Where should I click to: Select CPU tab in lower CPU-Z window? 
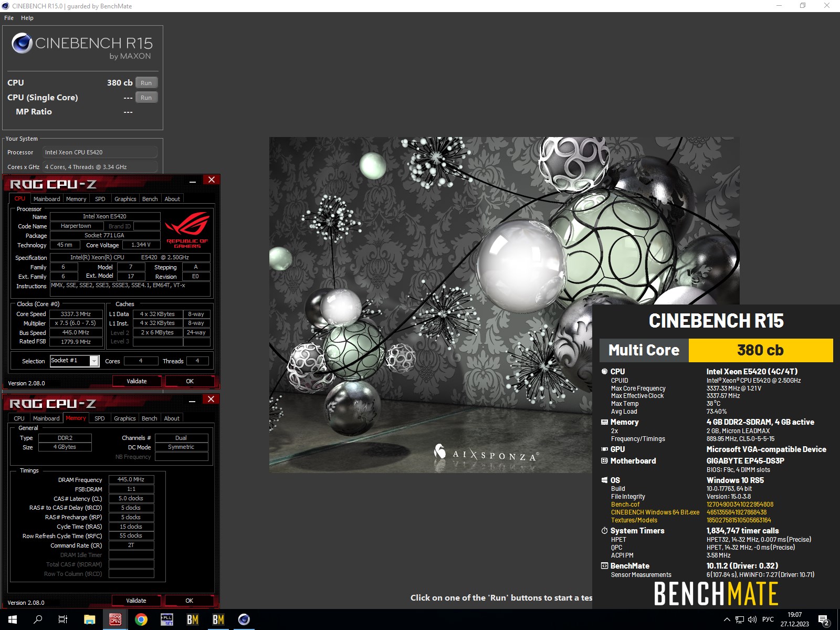(19, 418)
